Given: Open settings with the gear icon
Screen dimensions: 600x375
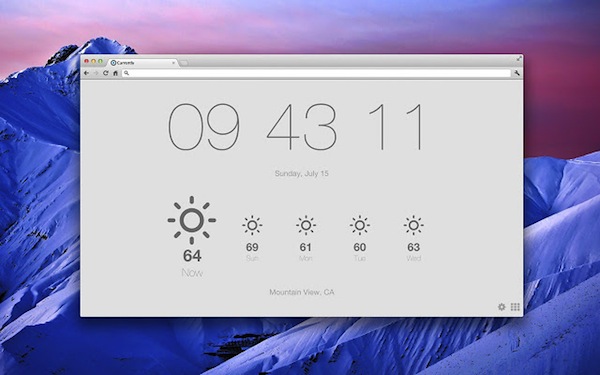Looking at the screenshot, I should point(502,307).
